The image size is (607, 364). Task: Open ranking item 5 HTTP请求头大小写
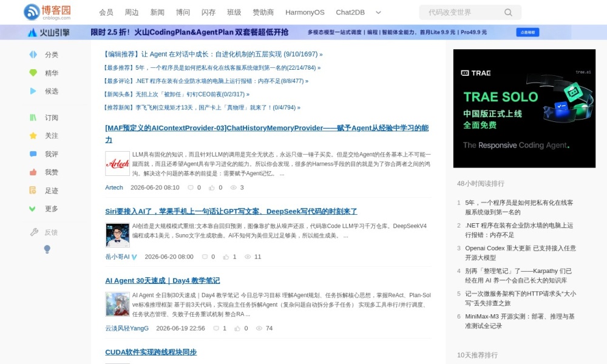coord(521,298)
